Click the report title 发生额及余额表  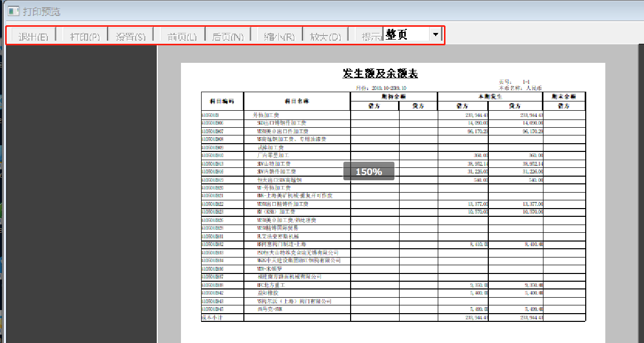click(381, 74)
